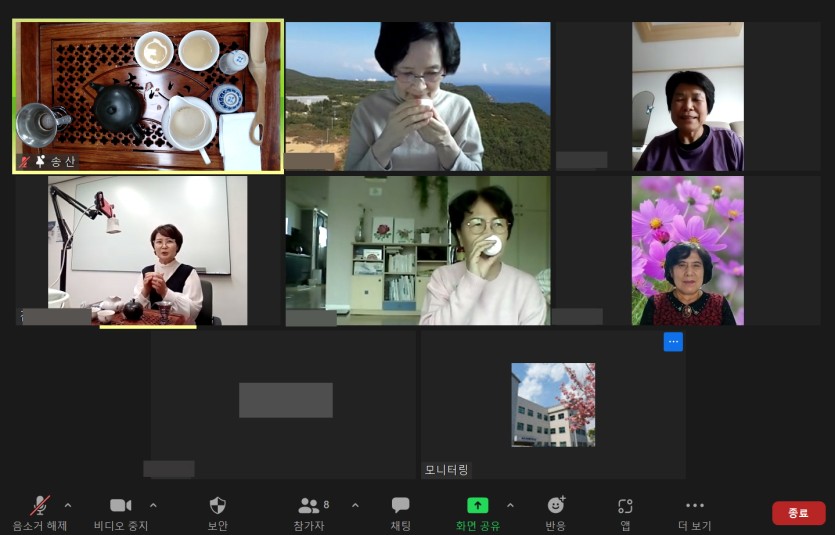Click blue ellipsis on 모니터링 tile

pyautogui.click(x=673, y=342)
